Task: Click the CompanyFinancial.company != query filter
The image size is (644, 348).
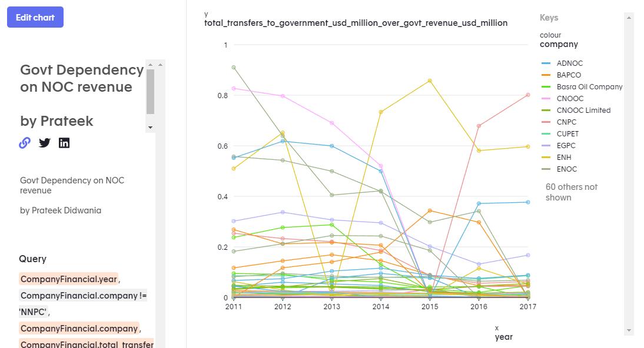Action: click(83, 296)
